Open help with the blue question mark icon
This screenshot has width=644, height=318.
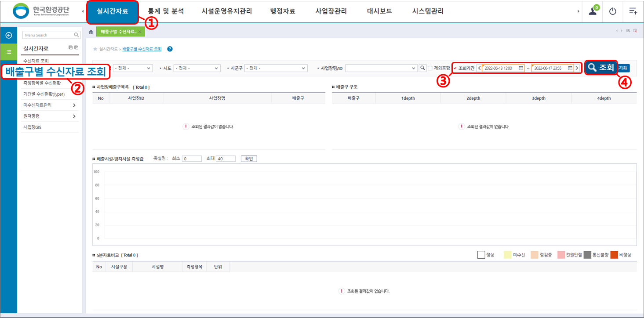[170, 49]
